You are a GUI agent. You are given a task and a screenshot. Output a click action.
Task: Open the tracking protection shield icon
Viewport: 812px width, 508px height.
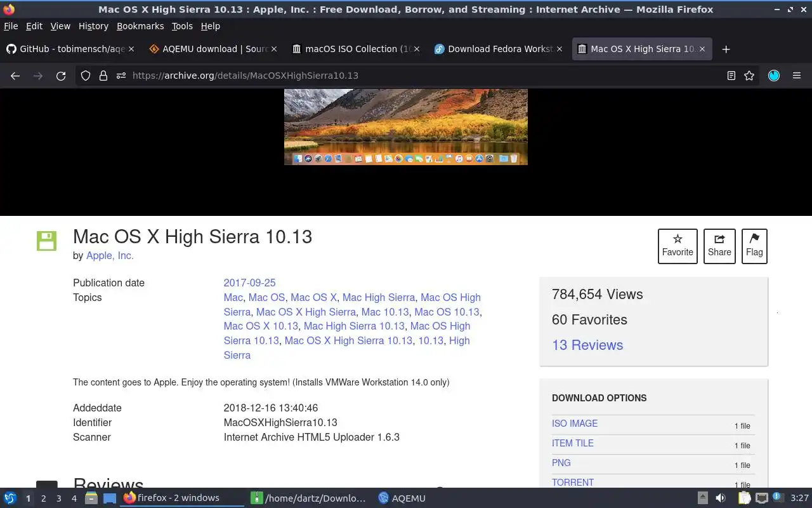(86, 76)
